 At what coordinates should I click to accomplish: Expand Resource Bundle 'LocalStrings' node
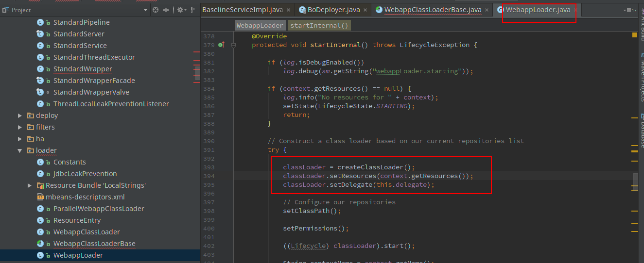click(30, 185)
